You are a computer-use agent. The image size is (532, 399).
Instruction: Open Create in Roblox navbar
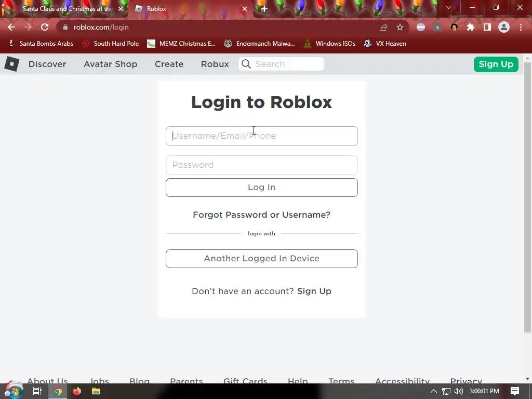(169, 64)
